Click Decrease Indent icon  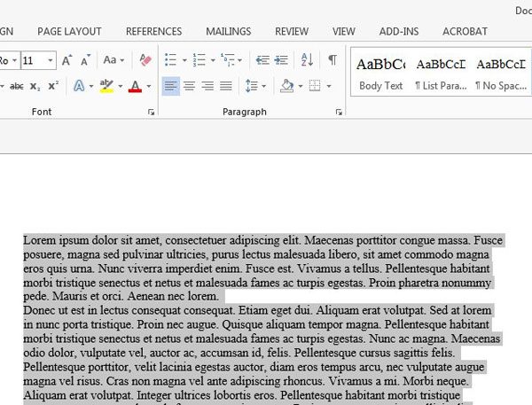[262, 60]
